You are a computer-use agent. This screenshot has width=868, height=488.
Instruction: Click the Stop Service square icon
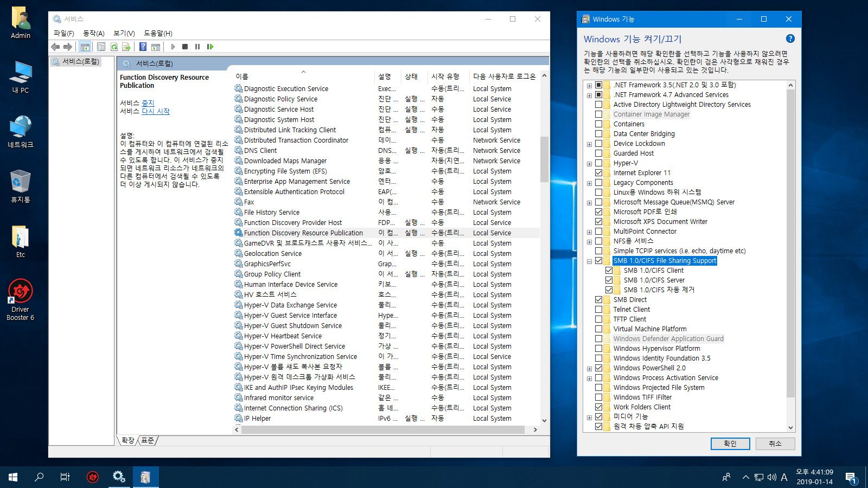[x=185, y=47]
